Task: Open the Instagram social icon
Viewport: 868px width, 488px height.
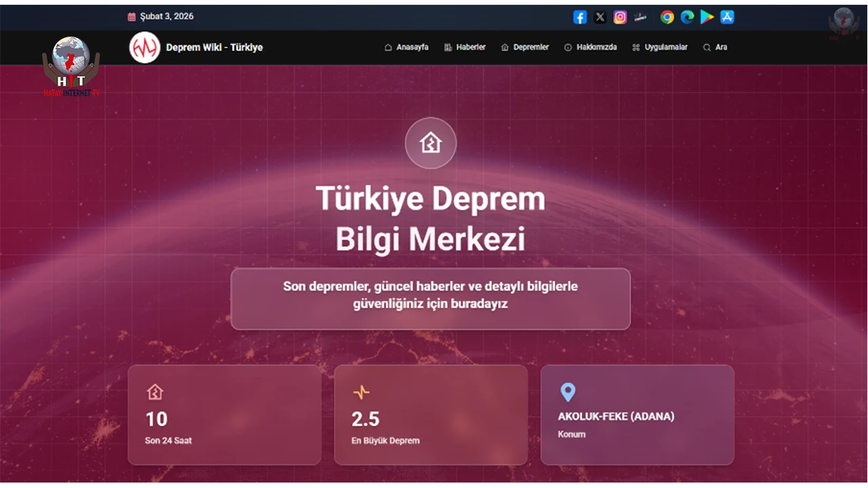Action: [620, 17]
